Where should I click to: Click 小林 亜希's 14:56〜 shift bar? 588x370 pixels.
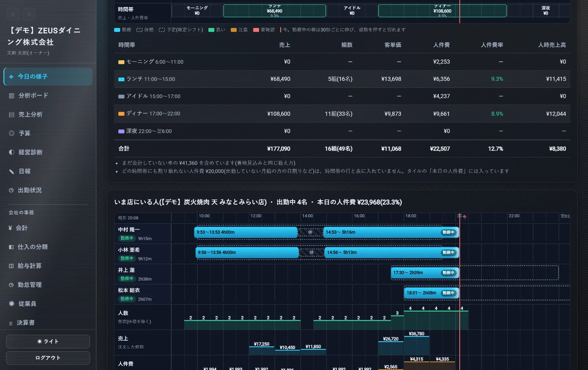tap(392, 252)
